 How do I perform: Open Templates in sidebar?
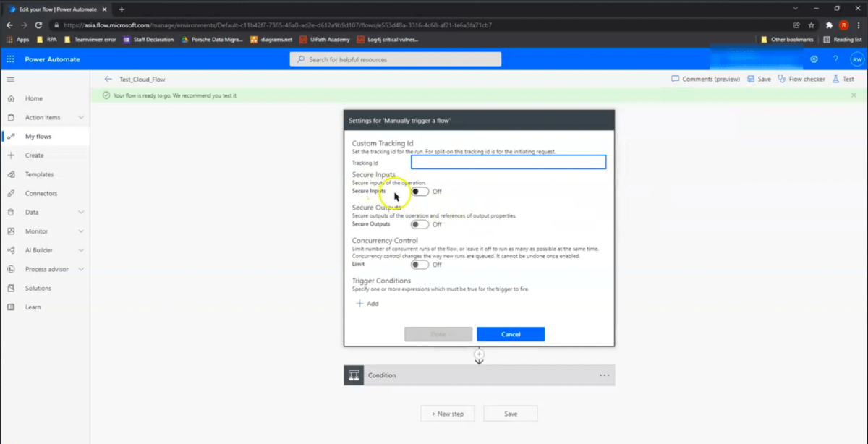(x=39, y=174)
